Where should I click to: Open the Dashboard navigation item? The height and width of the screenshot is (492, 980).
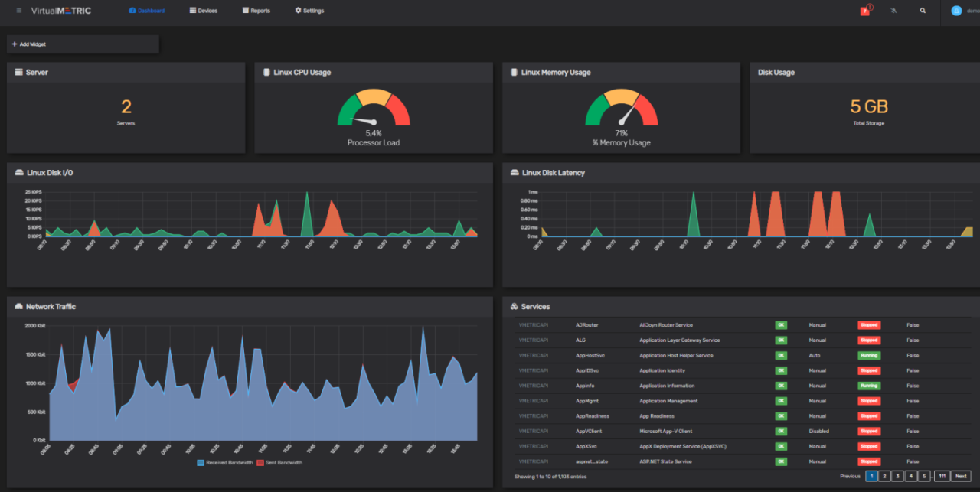(146, 11)
